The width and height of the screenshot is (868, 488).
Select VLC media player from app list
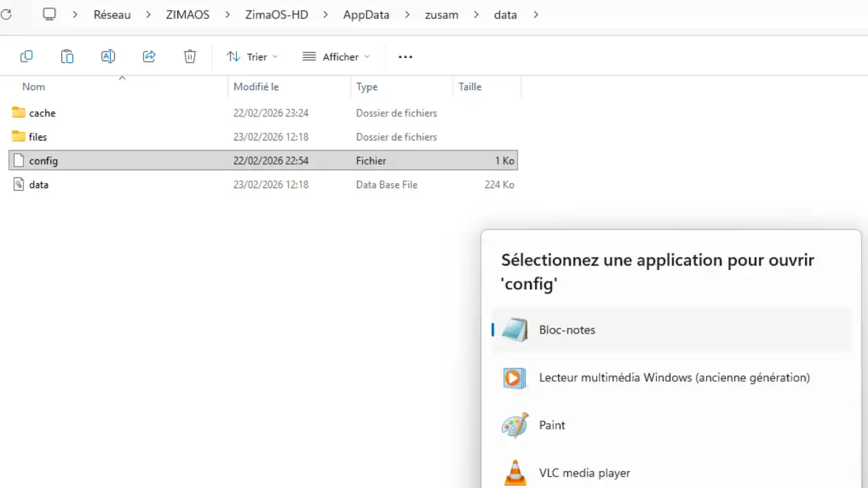click(x=584, y=473)
